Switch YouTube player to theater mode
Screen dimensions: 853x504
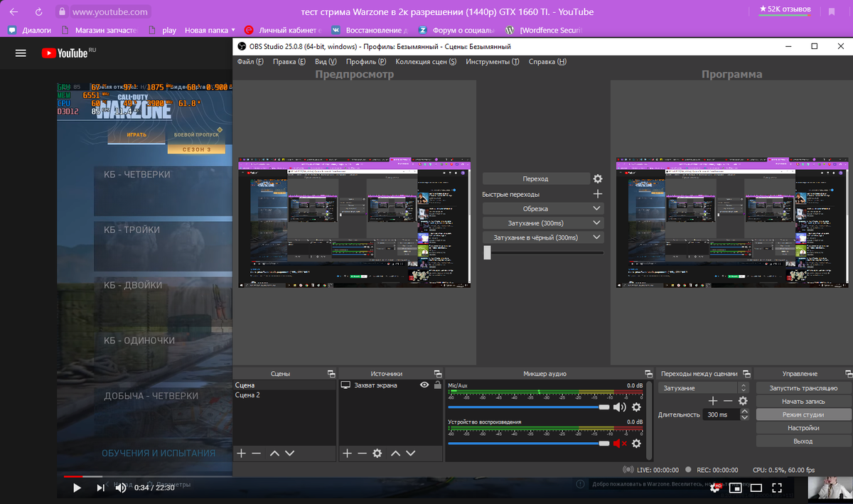point(756,488)
